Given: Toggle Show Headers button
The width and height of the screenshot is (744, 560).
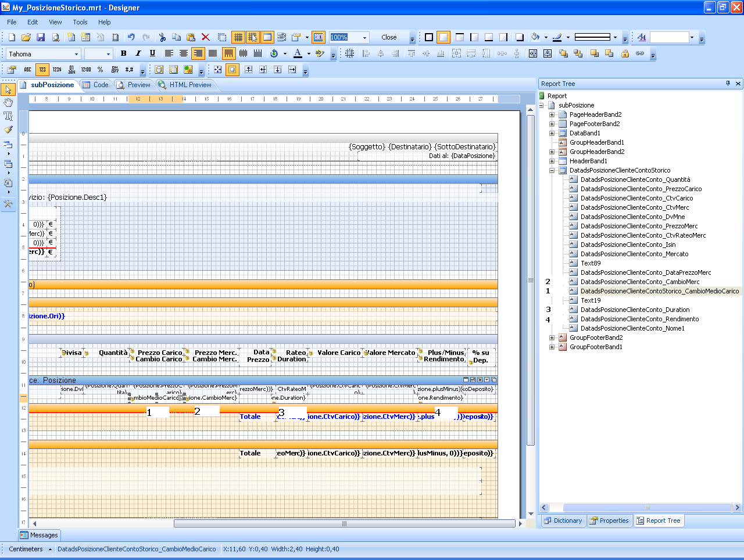Looking at the screenshot, I should tap(267, 37).
